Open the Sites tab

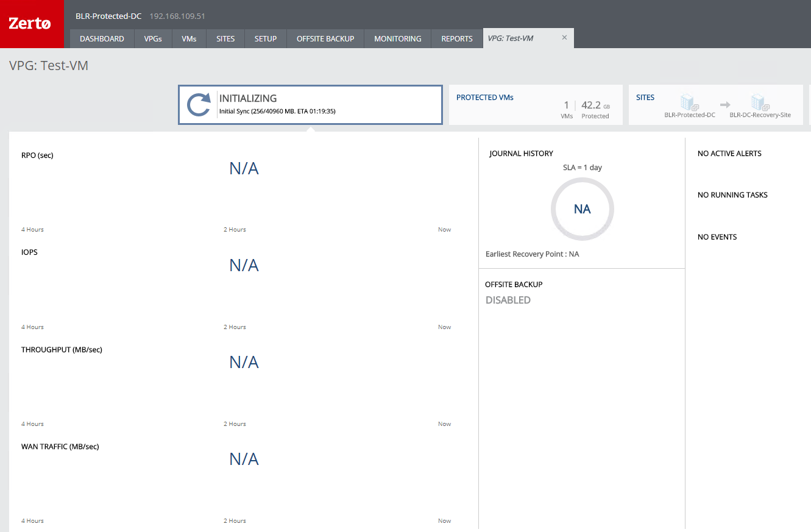point(225,38)
